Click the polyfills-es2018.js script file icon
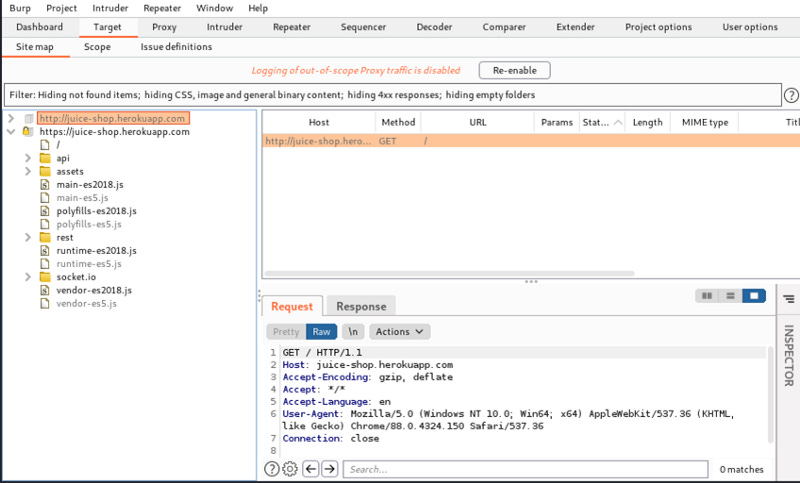 [x=45, y=211]
